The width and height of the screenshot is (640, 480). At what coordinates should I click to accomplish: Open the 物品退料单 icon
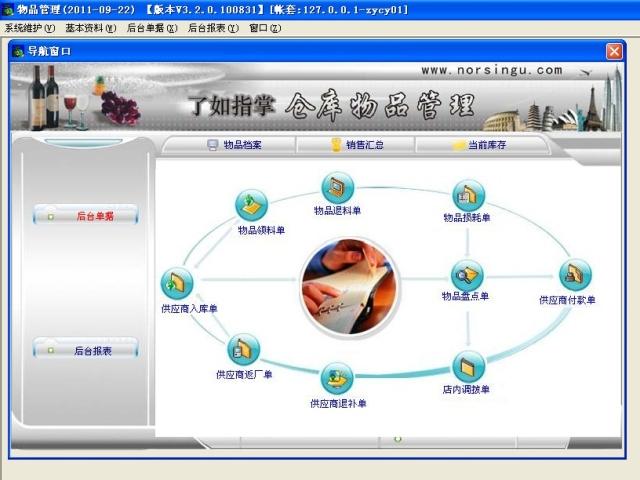tap(337, 187)
